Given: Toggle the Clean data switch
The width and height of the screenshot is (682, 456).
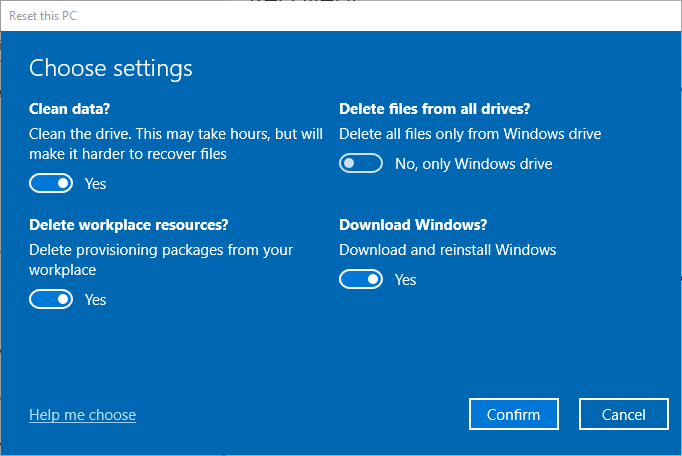Looking at the screenshot, I should [x=51, y=184].
